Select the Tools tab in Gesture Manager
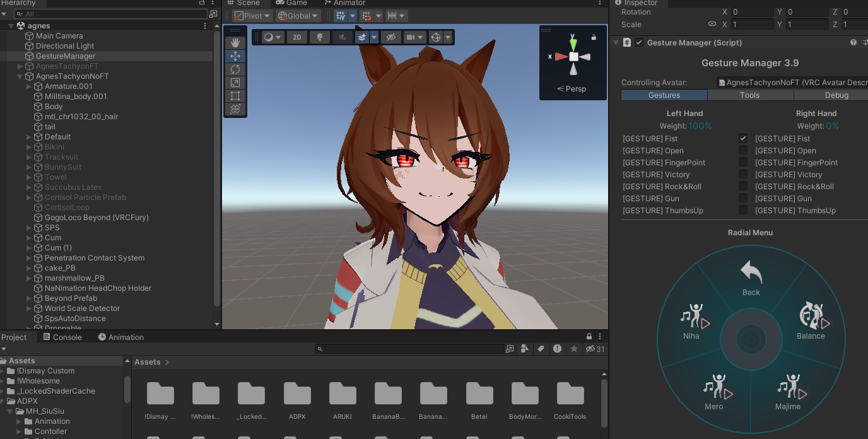 tap(750, 95)
